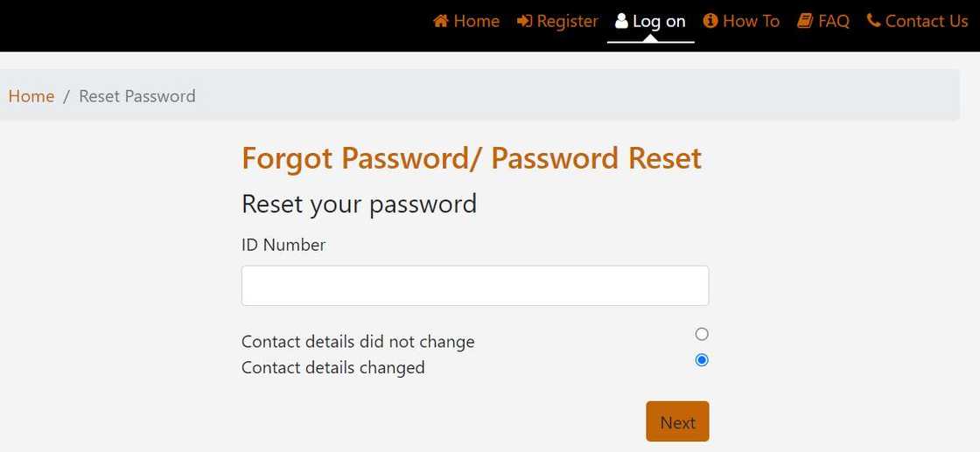980x452 pixels.
Task: Click the Reset Password breadcrumb text
Action: pyautogui.click(x=137, y=96)
